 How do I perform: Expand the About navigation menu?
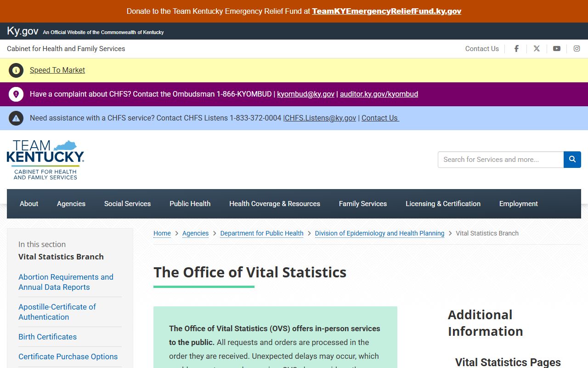coord(29,204)
